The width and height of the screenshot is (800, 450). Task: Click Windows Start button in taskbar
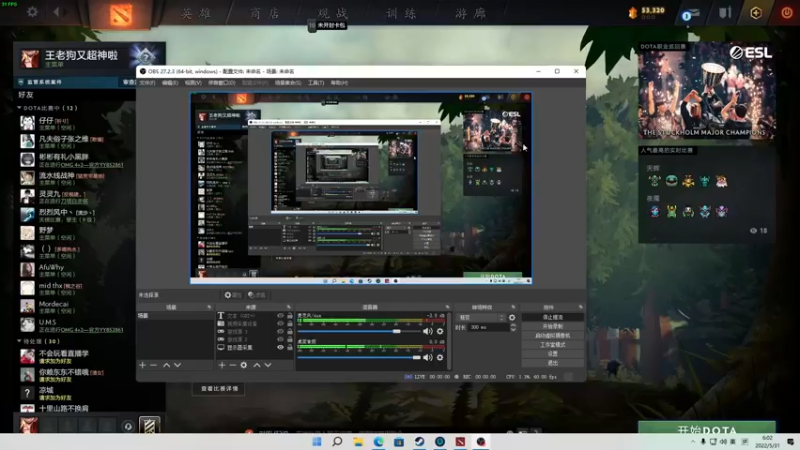coord(317,442)
